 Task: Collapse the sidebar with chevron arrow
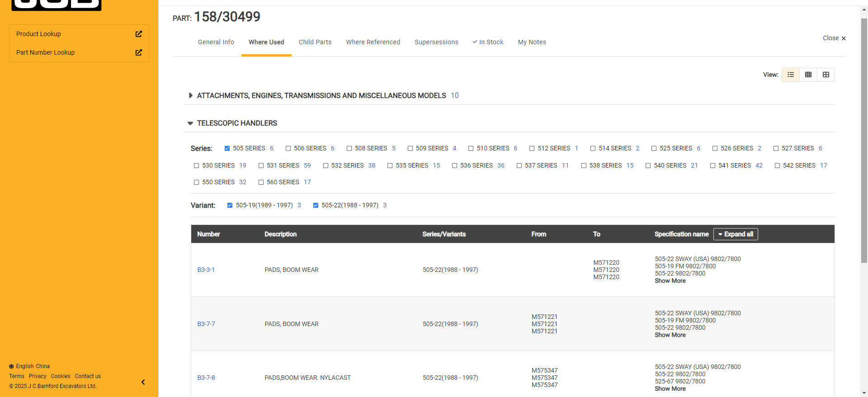[x=143, y=382]
